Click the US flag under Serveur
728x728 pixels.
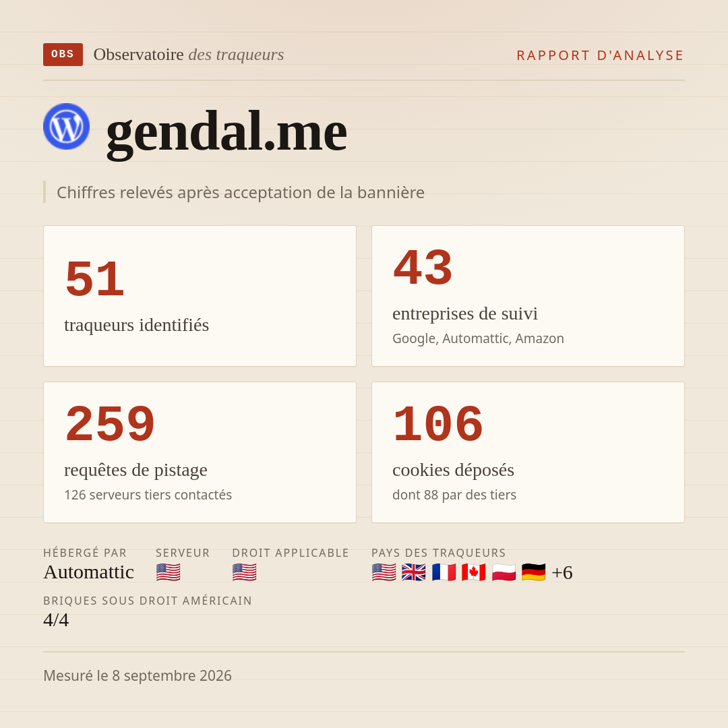pos(168,572)
